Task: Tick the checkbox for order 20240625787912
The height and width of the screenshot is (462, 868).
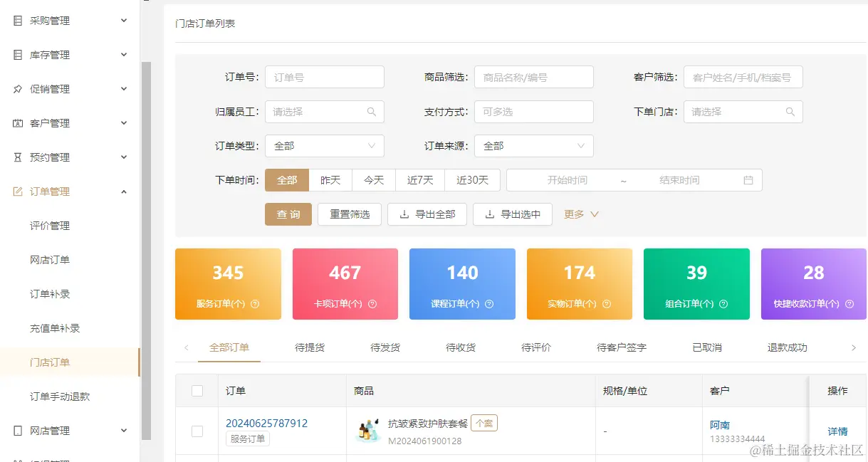Action: 197,431
